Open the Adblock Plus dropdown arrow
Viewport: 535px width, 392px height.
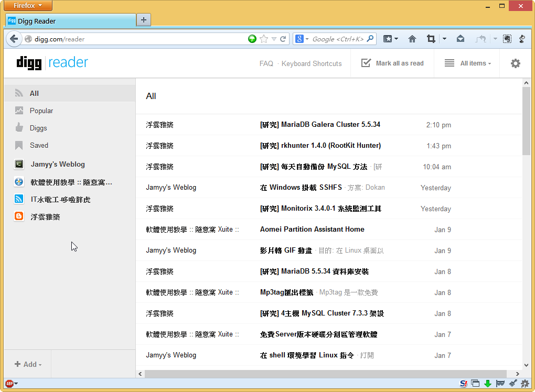(16, 384)
